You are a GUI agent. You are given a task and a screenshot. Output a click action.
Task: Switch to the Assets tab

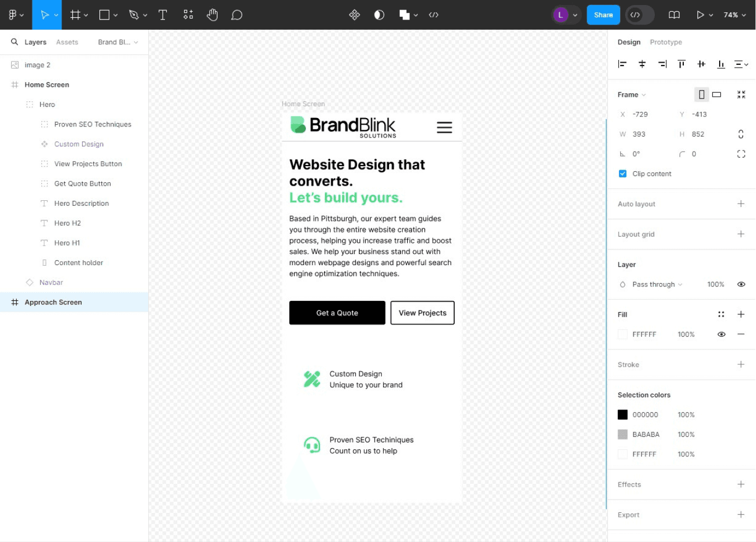coord(67,42)
